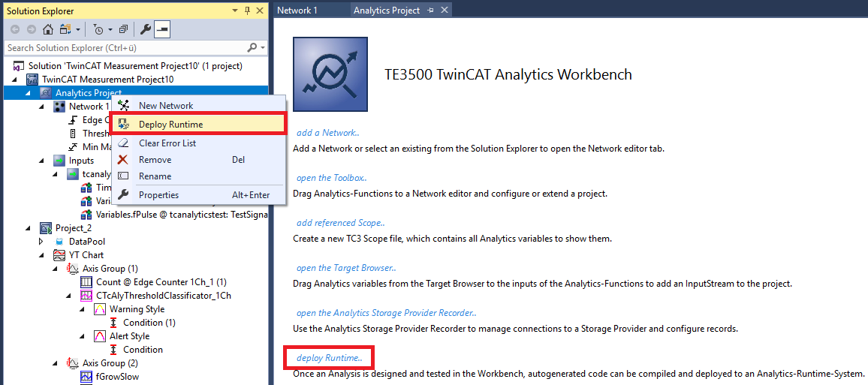Open the Solution Explorer window position dropdown
This screenshot has height=385, width=868.
click(x=235, y=11)
